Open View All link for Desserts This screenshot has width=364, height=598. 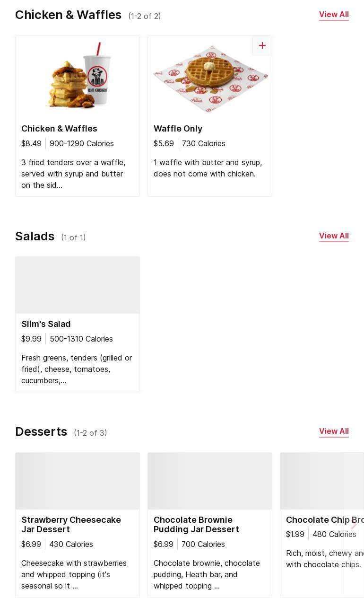334,431
